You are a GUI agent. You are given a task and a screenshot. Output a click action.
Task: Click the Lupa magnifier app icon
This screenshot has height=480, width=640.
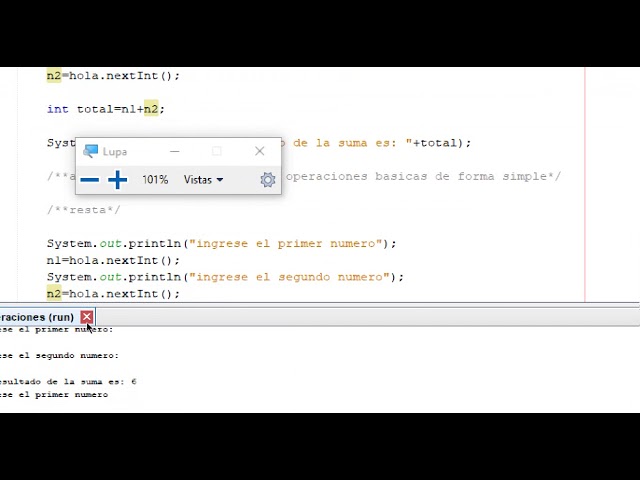(x=91, y=151)
